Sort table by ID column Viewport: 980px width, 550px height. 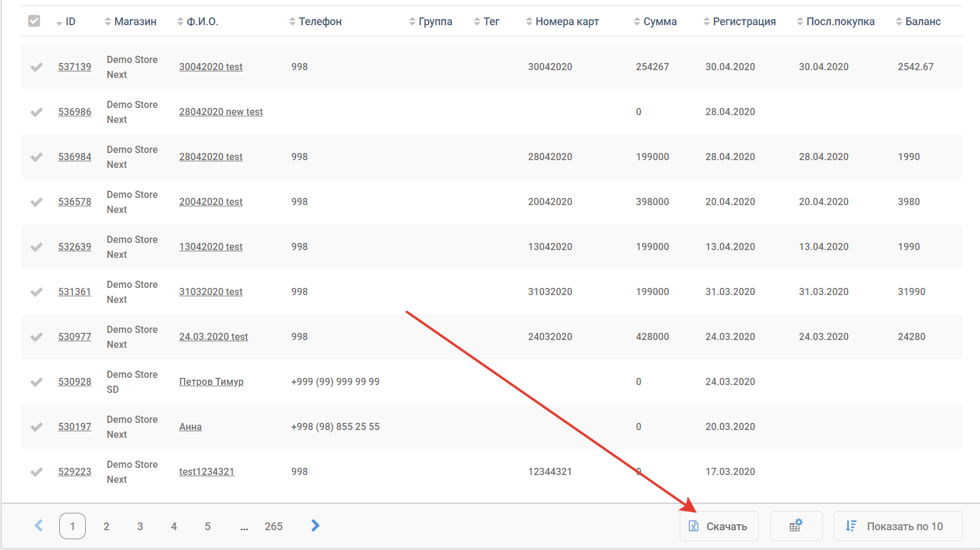click(x=66, y=22)
